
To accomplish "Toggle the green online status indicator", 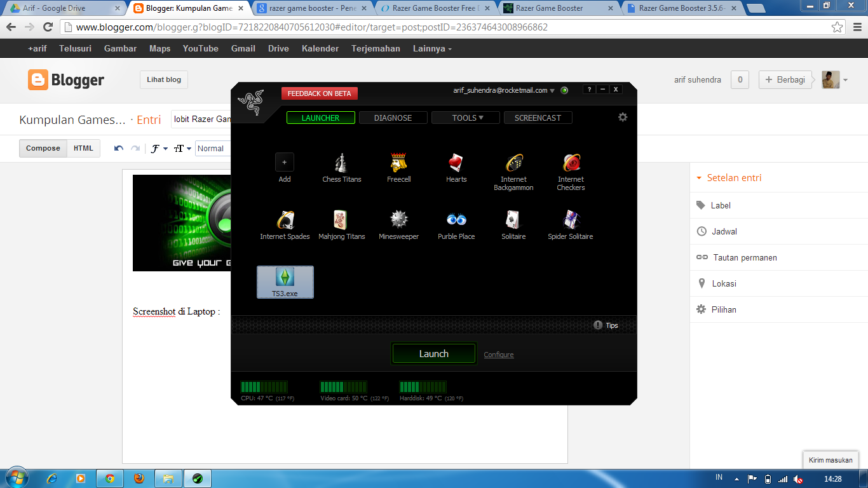I will (x=564, y=90).
